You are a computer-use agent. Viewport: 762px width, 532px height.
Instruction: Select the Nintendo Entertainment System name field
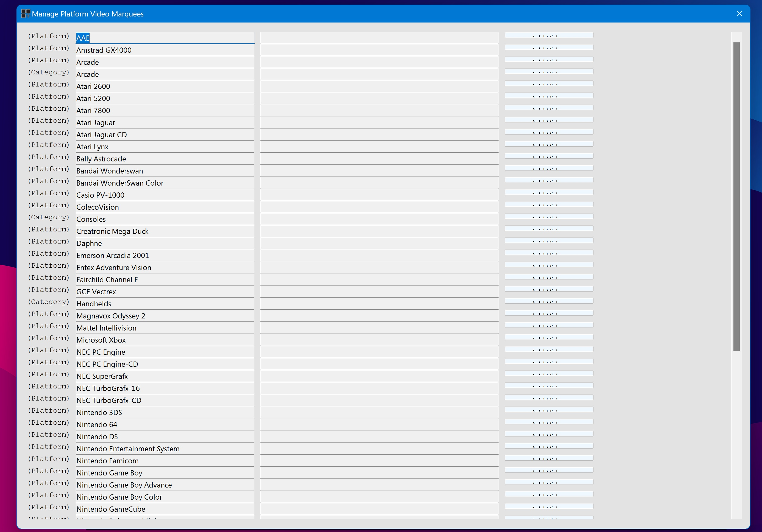[165, 449]
